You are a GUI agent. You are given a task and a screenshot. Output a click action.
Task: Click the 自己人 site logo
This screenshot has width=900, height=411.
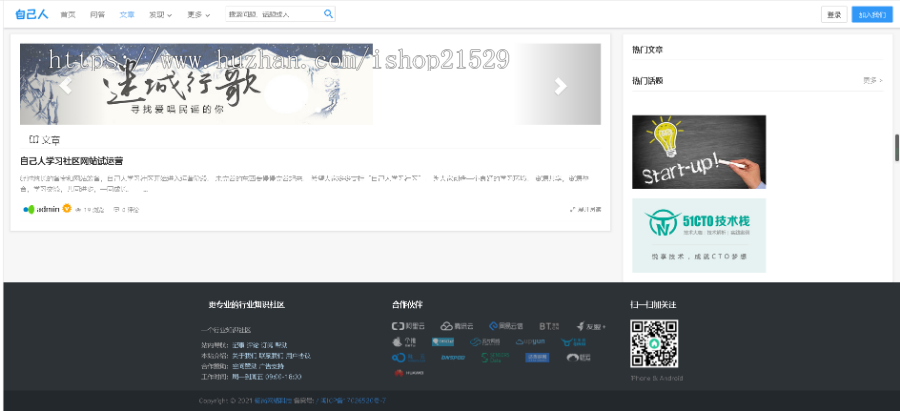pos(31,14)
